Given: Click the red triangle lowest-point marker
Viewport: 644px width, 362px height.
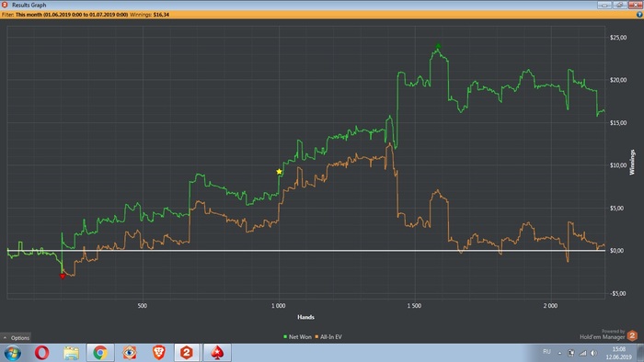Looking at the screenshot, I should point(63,277).
